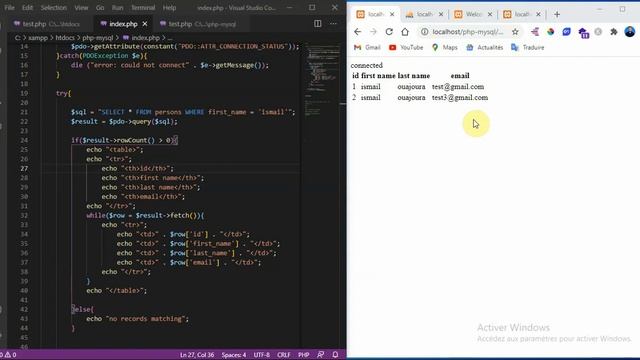Open the Selection menu
640x360 pixels.
click(53, 8)
